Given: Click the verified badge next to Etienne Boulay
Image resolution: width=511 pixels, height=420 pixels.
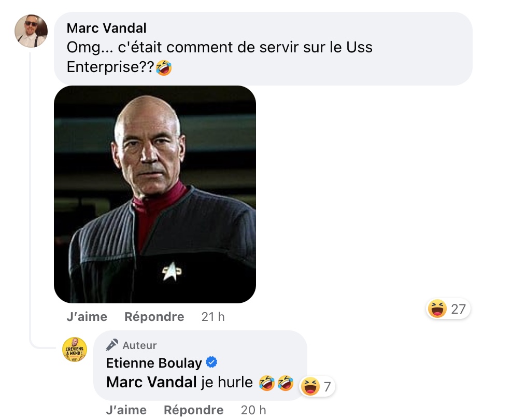Looking at the screenshot, I should [212, 362].
